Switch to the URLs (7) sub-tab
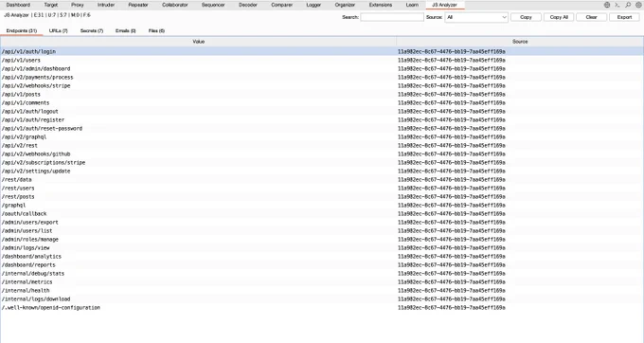Viewport: 644px width, 343px height. [x=59, y=31]
